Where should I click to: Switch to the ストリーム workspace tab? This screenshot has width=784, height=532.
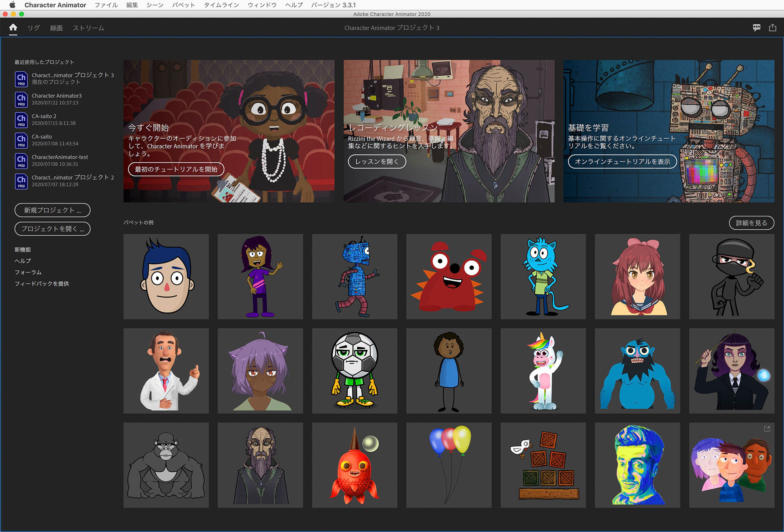point(89,28)
